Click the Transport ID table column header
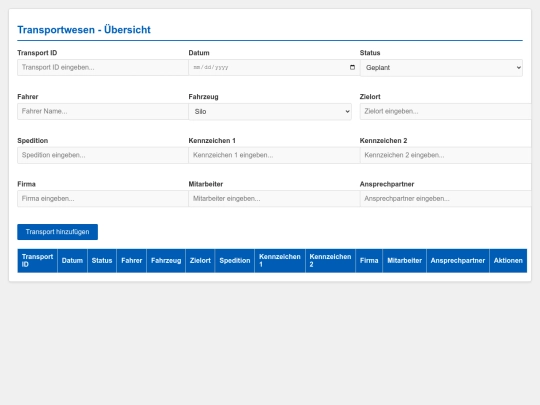The height and width of the screenshot is (405, 540). pyautogui.click(x=38, y=261)
